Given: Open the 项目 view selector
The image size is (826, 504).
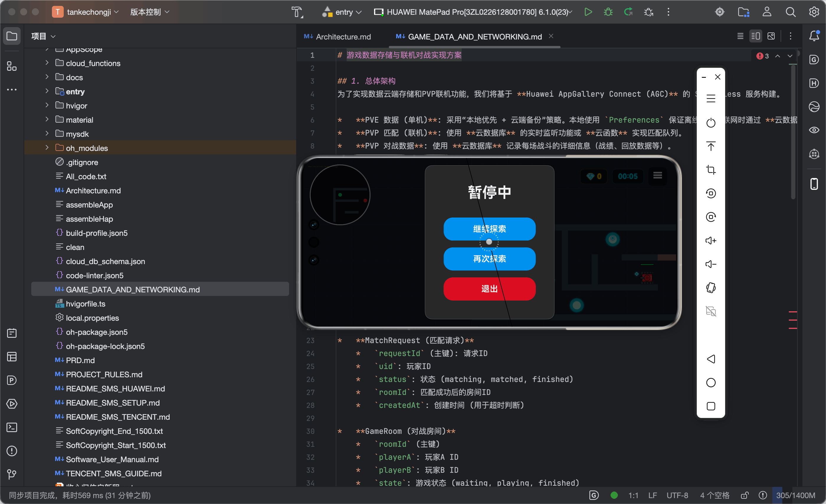Looking at the screenshot, I should pyautogui.click(x=43, y=36).
